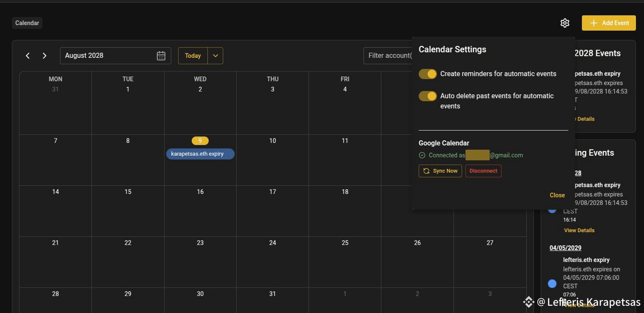Select day 18 in the calendar grid
The height and width of the screenshot is (313, 644).
tap(345, 192)
